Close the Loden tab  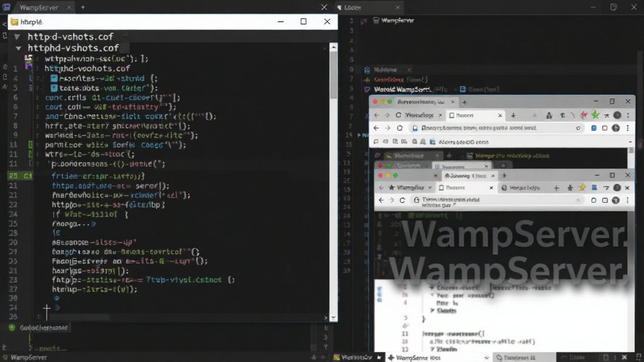[x=397, y=8]
